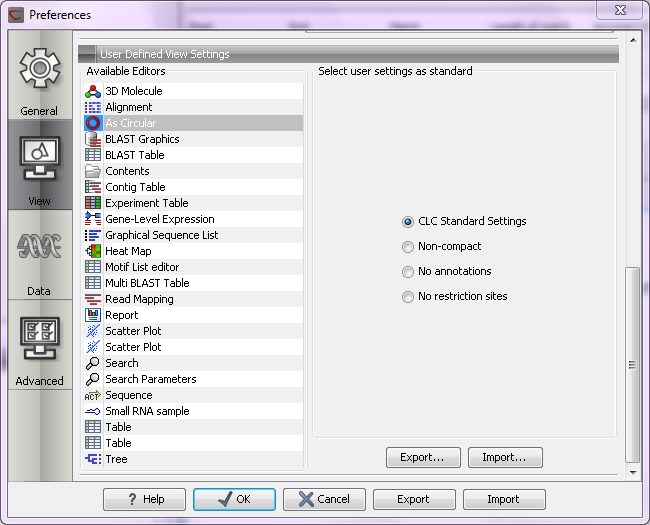650x525 pixels.
Task: Select 'Search Parameters' list entry
Action: 194,379
